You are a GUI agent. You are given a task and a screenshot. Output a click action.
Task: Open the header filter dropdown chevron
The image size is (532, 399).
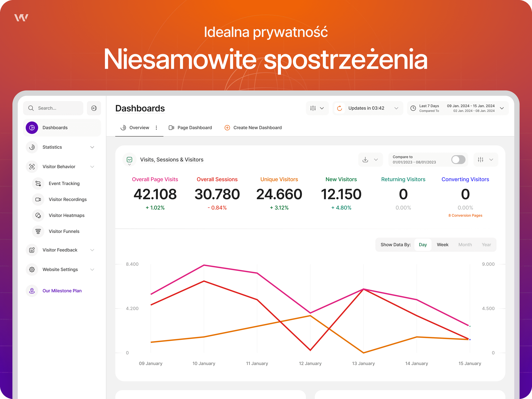322,108
